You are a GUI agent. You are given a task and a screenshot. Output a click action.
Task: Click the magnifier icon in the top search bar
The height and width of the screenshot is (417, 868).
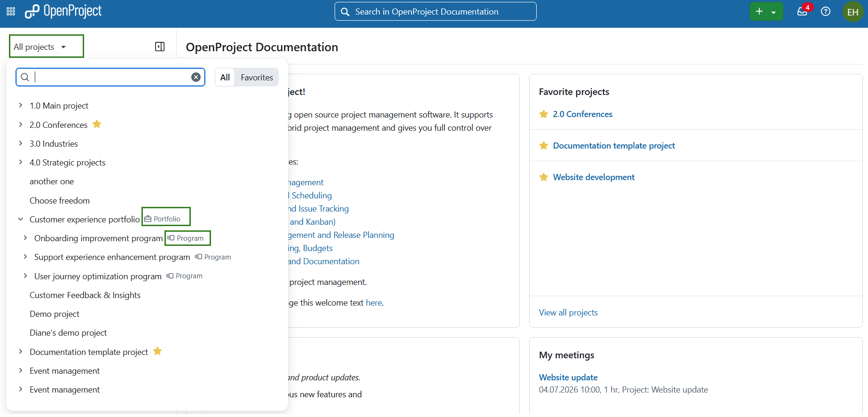tap(345, 12)
